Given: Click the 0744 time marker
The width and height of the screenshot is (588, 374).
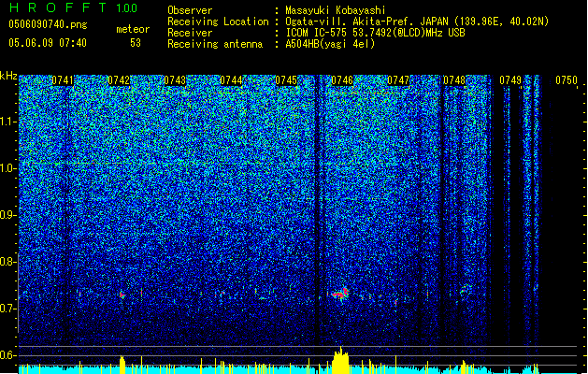Looking at the screenshot, I should pos(231,80).
